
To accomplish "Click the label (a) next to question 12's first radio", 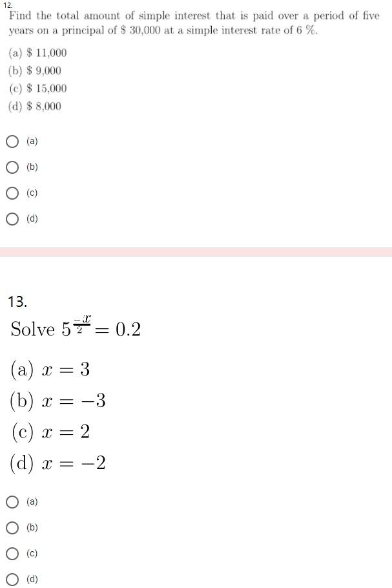I will pos(30,141).
